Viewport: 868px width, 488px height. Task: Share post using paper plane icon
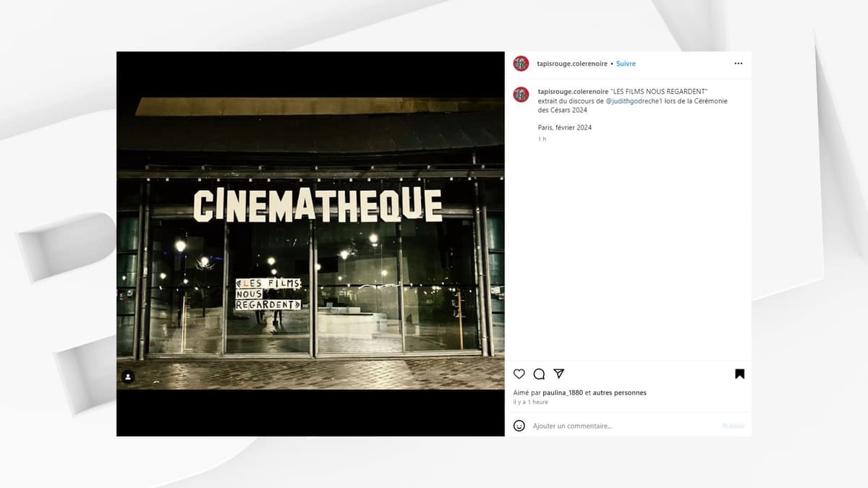tap(558, 374)
